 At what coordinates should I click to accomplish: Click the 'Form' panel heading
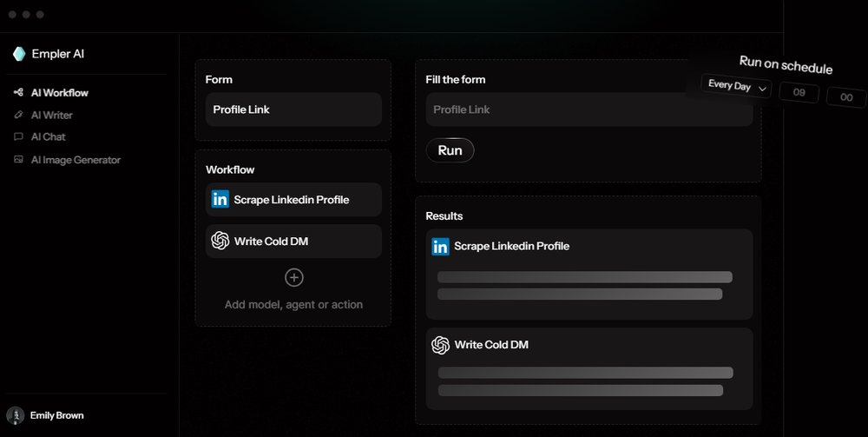point(219,80)
